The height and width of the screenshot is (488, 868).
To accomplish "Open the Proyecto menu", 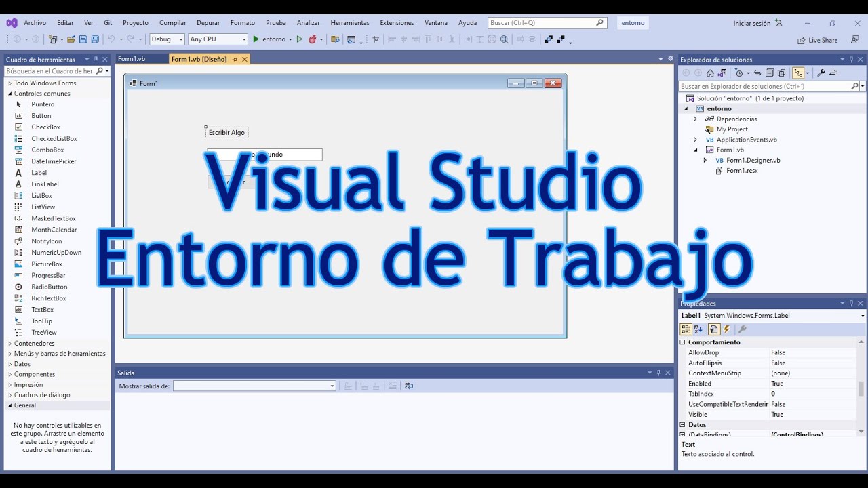I will [136, 22].
